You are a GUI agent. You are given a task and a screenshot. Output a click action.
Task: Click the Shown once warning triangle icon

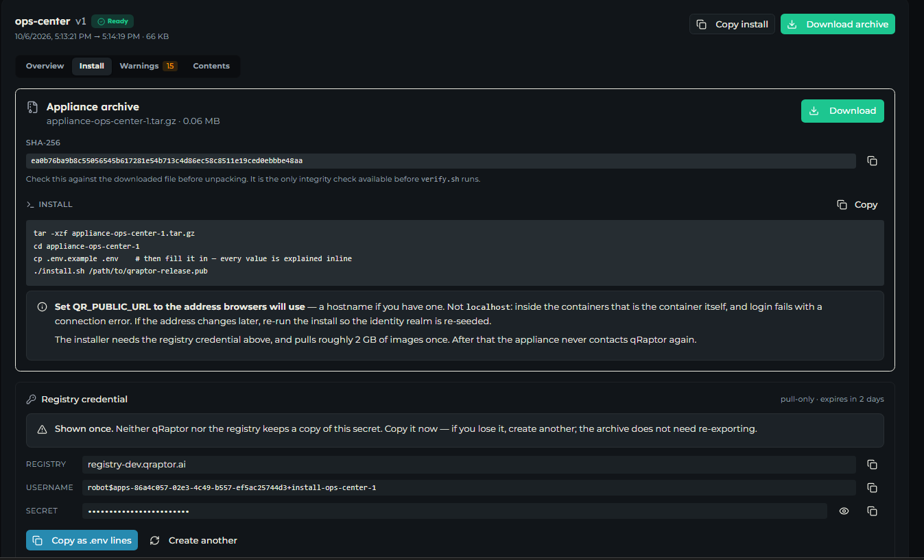42,429
